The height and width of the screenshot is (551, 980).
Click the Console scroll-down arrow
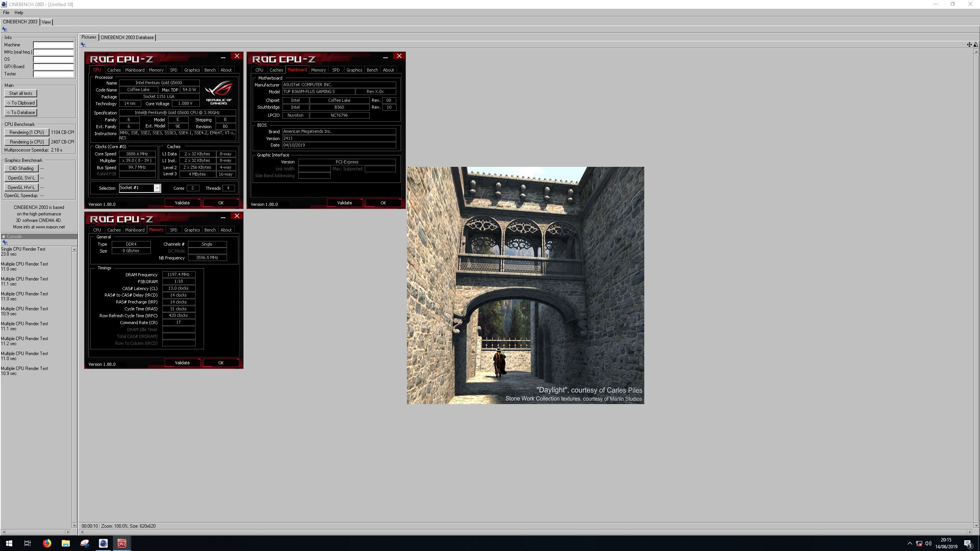coord(74,526)
